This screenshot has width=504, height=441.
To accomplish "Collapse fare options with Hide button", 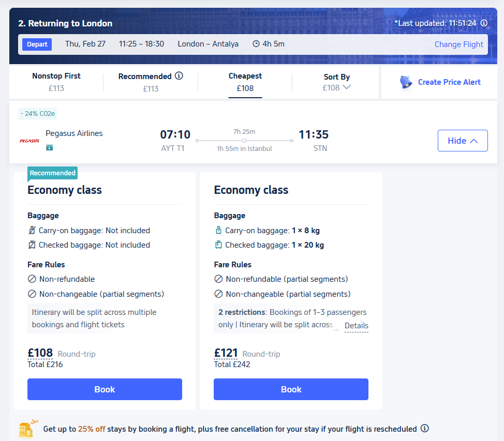I will click(462, 141).
